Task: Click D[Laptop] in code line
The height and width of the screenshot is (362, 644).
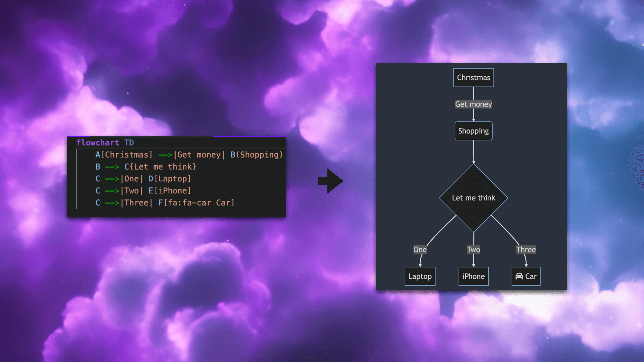Action: pos(170,179)
